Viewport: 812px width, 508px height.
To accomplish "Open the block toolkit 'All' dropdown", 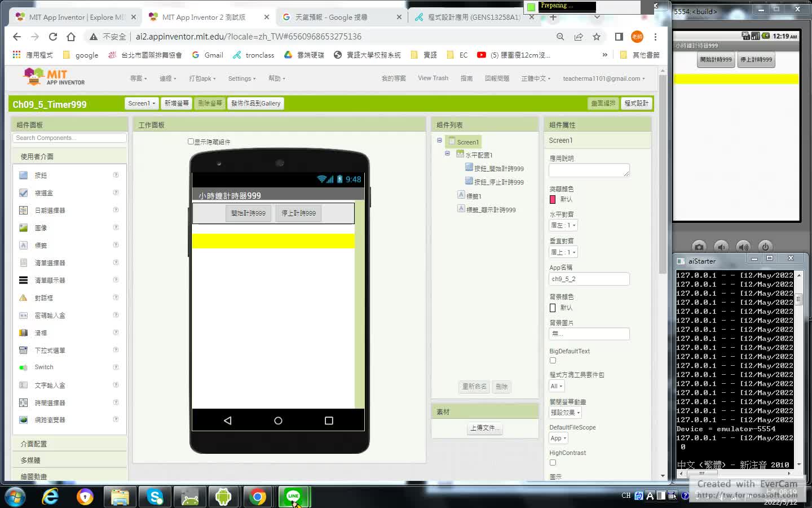I will [x=557, y=386].
